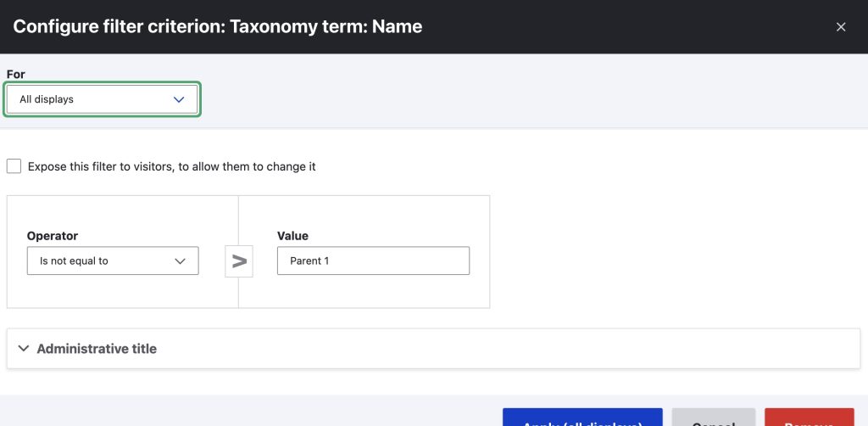Click the 'Administrative title' heading text
The image size is (868, 426).
tap(97, 349)
